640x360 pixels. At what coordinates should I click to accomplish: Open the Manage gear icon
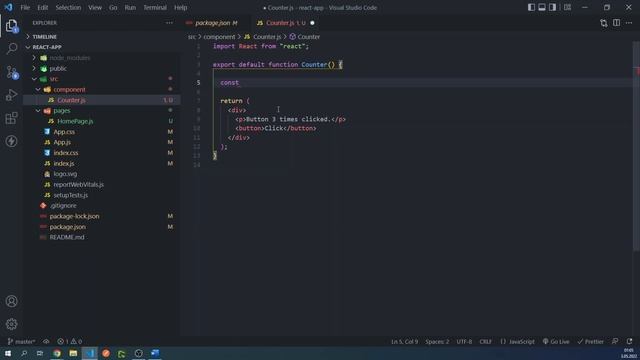click(x=11, y=324)
